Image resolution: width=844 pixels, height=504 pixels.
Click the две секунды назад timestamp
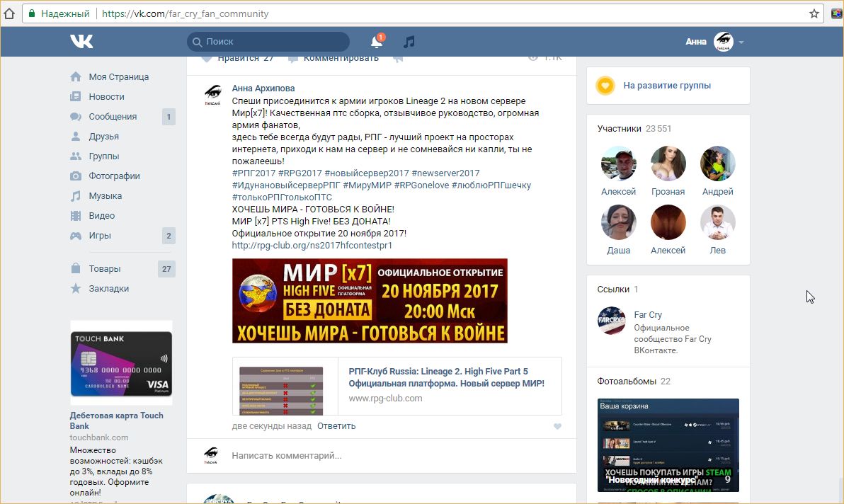point(271,426)
